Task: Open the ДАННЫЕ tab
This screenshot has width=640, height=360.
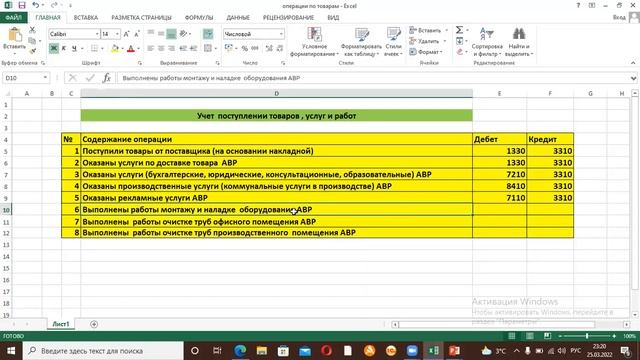Action: (238, 18)
